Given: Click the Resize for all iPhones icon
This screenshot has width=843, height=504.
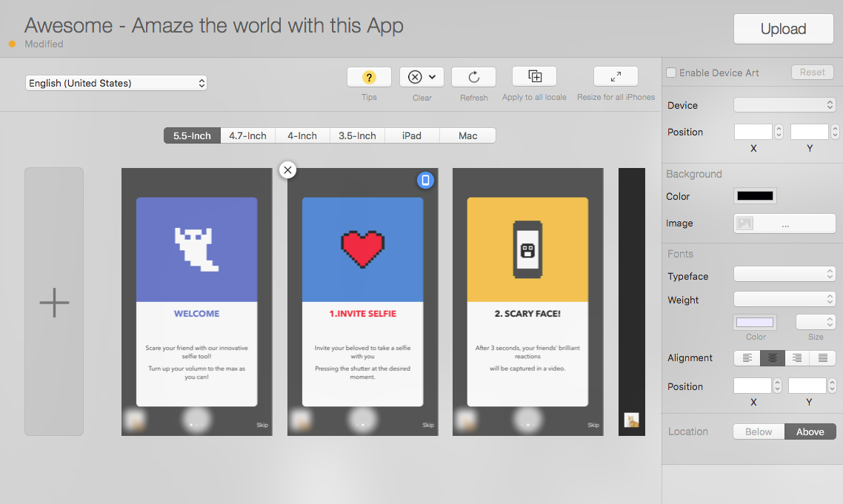Looking at the screenshot, I should click(x=616, y=77).
